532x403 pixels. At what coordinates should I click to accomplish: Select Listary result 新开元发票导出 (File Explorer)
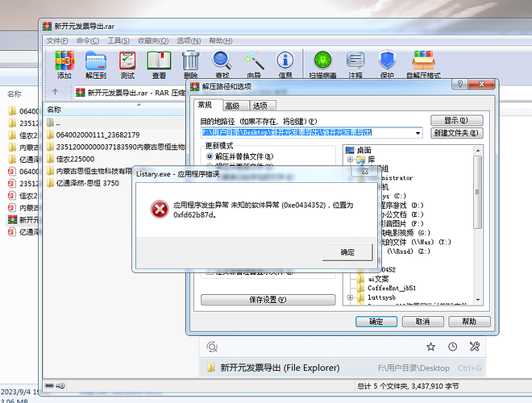342,368
